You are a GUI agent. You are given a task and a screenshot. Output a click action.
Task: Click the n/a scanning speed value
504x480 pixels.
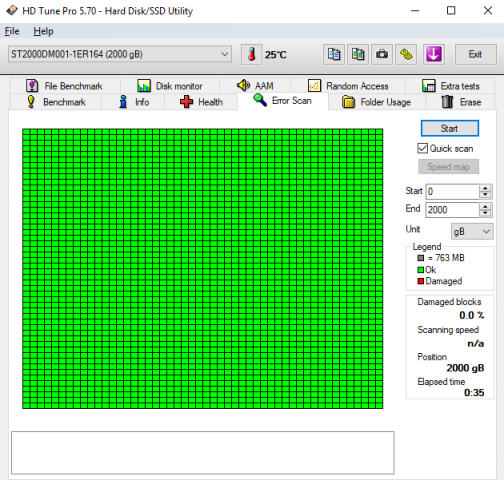pos(476,343)
